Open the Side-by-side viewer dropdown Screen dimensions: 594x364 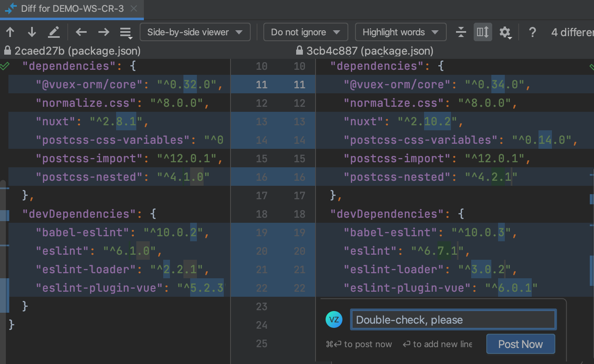(195, 32)
